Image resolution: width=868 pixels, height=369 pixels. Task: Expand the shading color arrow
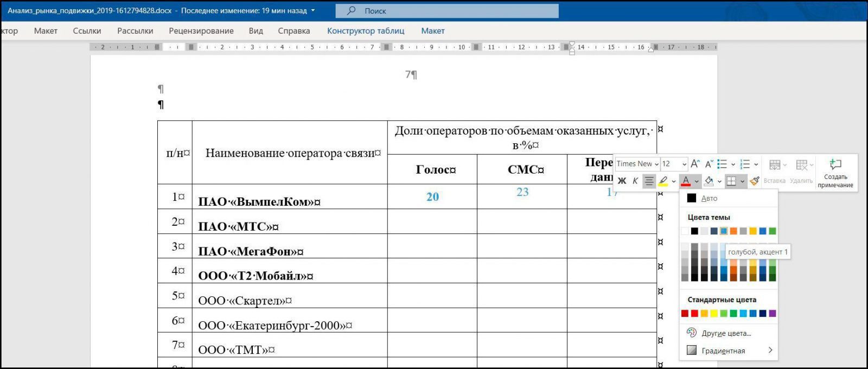pyautogui.click(x=719, y=181)
